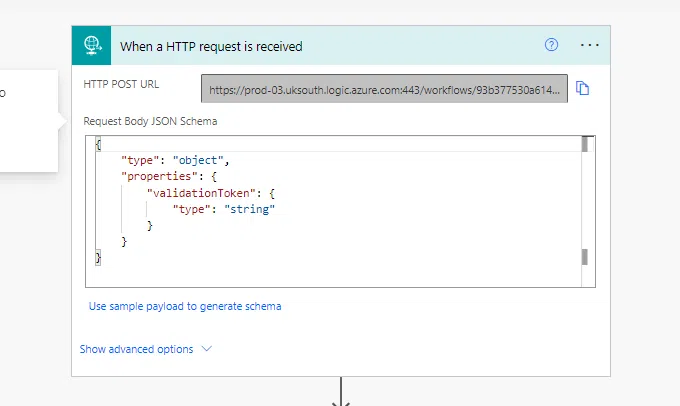Click the connector arrow below the trigger
This screenshot has width=680, height=406.
coord(341,391)
